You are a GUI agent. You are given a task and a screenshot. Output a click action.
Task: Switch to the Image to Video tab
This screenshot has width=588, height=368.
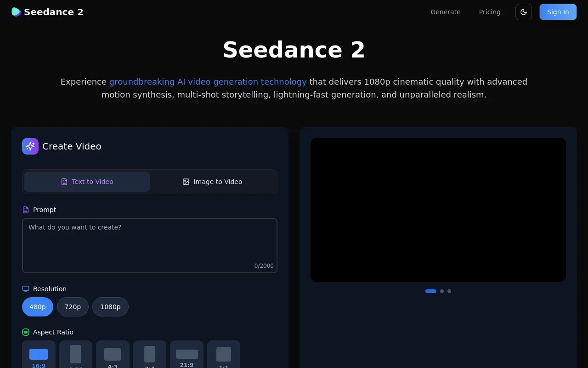(x=213, y=182)
